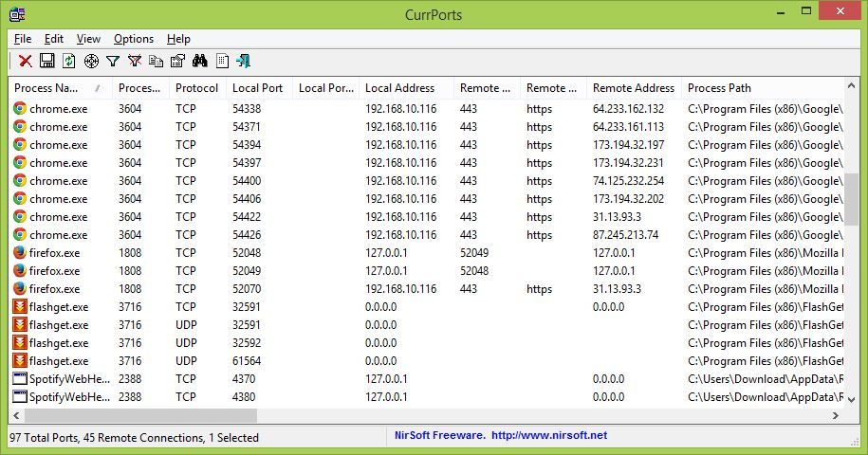Click Chrome icon on port 54394 row
Screen dimensions: 868x455
(x=20, y=144)
